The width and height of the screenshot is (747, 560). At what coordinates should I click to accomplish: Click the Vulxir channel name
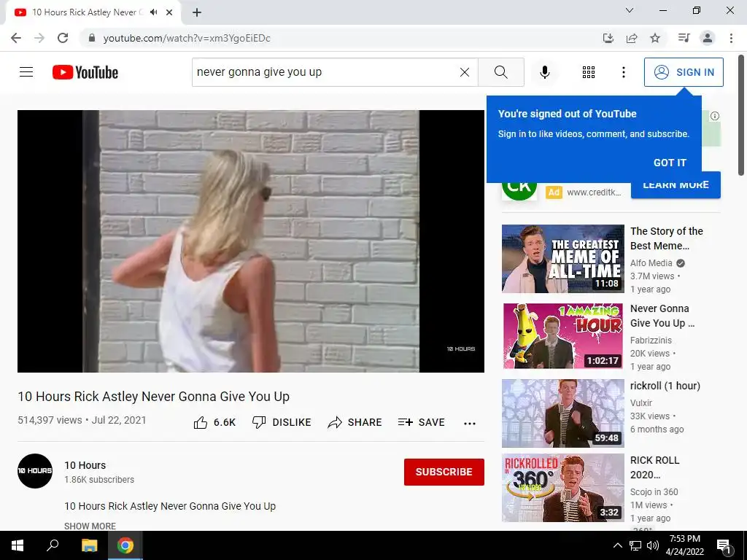(x=641, y=402)
